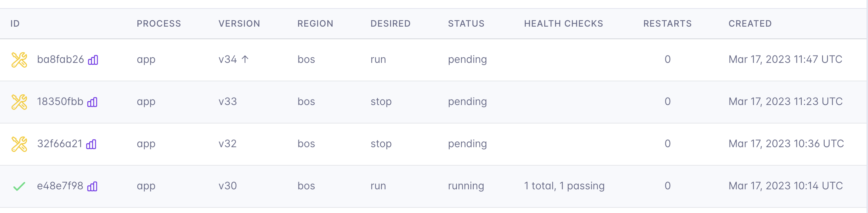Viewport: 868px width, 213px height.
Task: Open allocation 18350fbb details
Action: (60, 102)
